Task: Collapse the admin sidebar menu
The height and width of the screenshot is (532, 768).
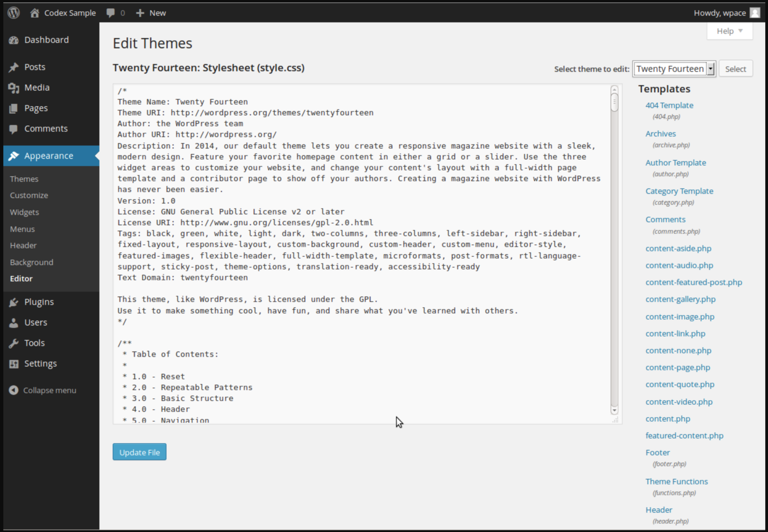Action: pyautogui.click(x=43, y=390)
